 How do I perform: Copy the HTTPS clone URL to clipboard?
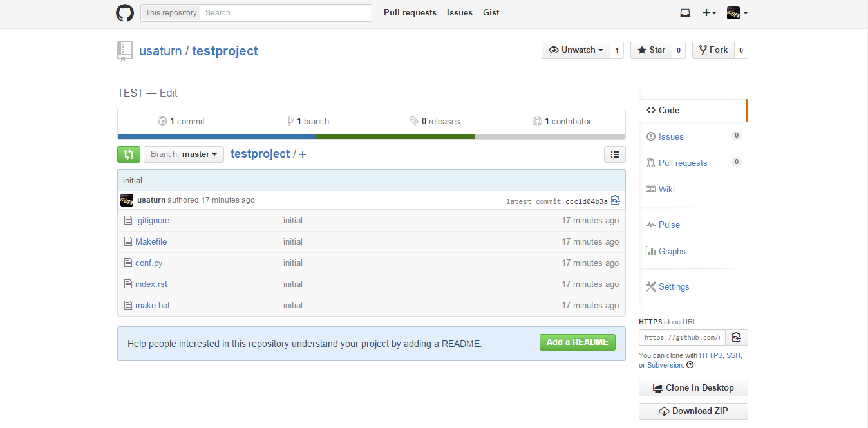[737, 337]
